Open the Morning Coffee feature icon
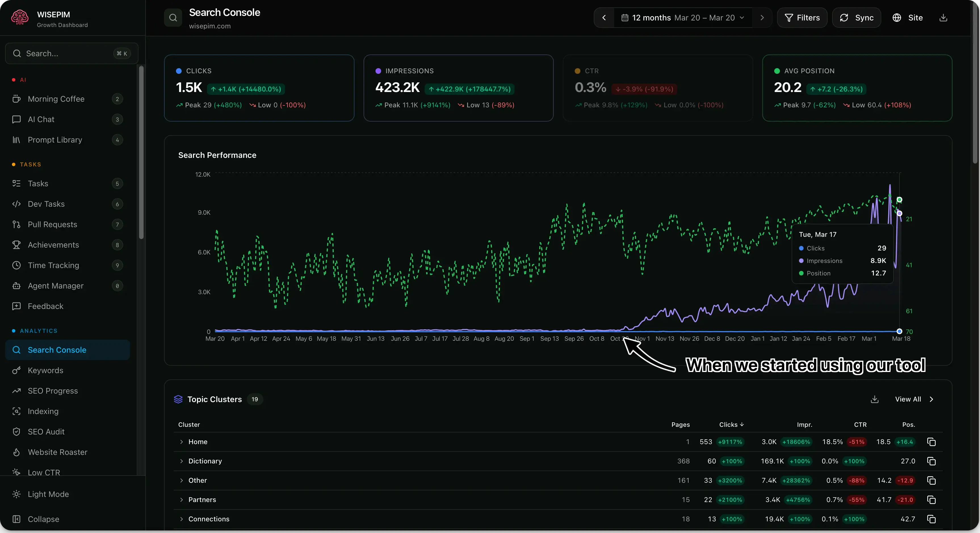This screenshot has width=980, height=533. pyautogui.click(x=16, y=99)
